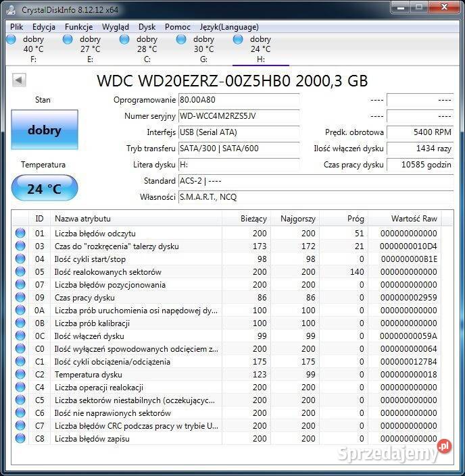Click the blue status orb for drive H:
This screenshot has width=465, height=476.
point(238,39)
